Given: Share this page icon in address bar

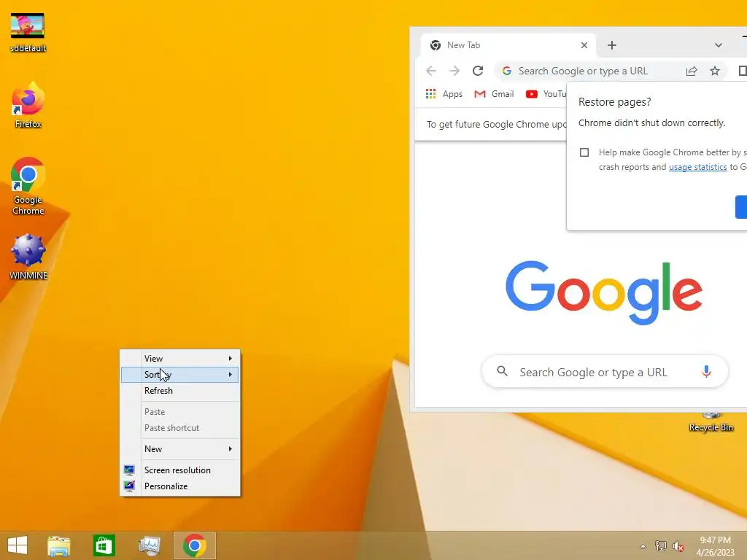Looking at the screenshot, I should (692, 71).
